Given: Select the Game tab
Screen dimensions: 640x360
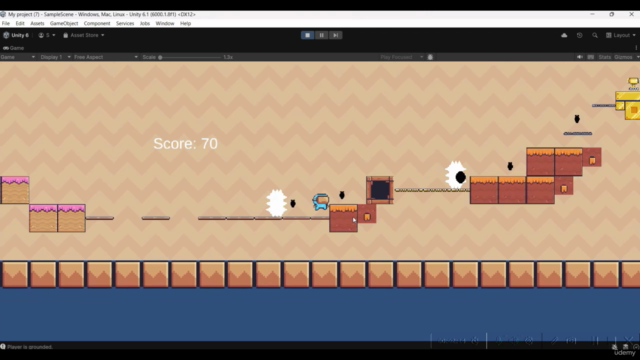Looking at the screenshot, I should [x=13, y=48].
